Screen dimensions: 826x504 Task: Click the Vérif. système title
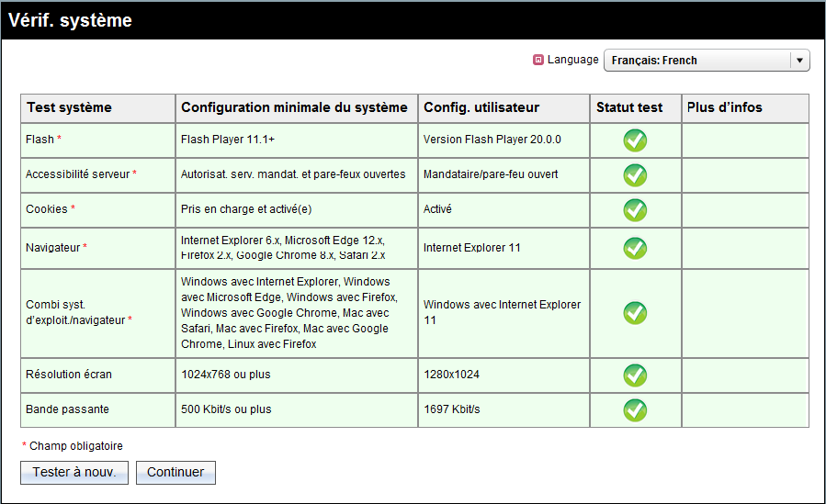coord(70,20)
